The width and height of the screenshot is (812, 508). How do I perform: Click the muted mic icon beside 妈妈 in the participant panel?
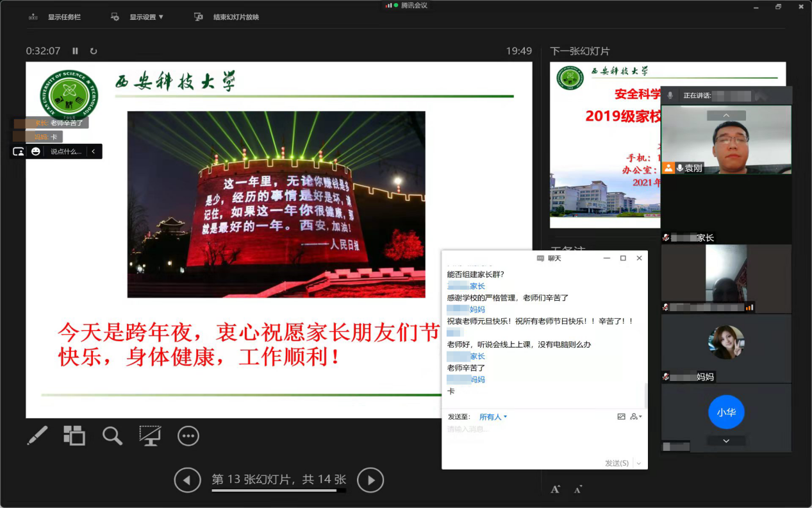(x=667, y=377)
